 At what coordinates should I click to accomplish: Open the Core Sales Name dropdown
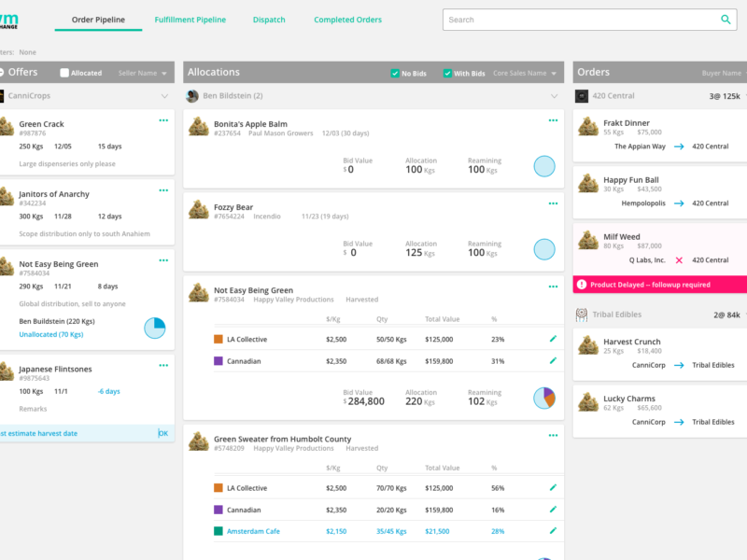click(525, 73)
